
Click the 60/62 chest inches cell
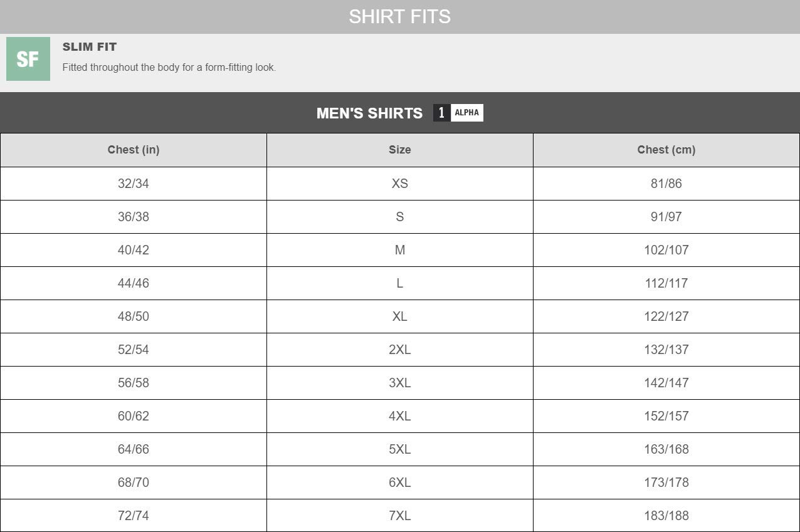coord(134,416)
